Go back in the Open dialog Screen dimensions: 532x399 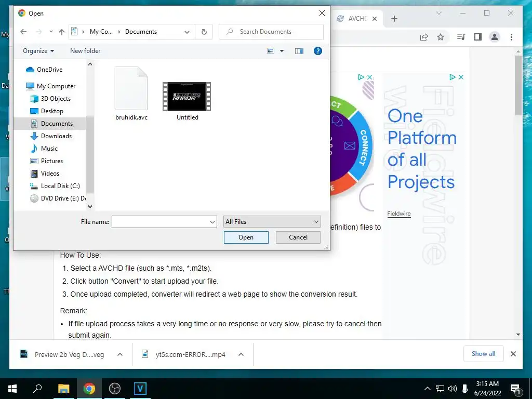(23, 32)
